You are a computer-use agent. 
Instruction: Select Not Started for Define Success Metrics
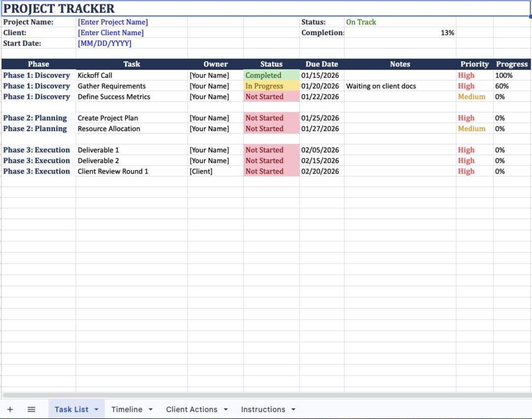point(271,97)
